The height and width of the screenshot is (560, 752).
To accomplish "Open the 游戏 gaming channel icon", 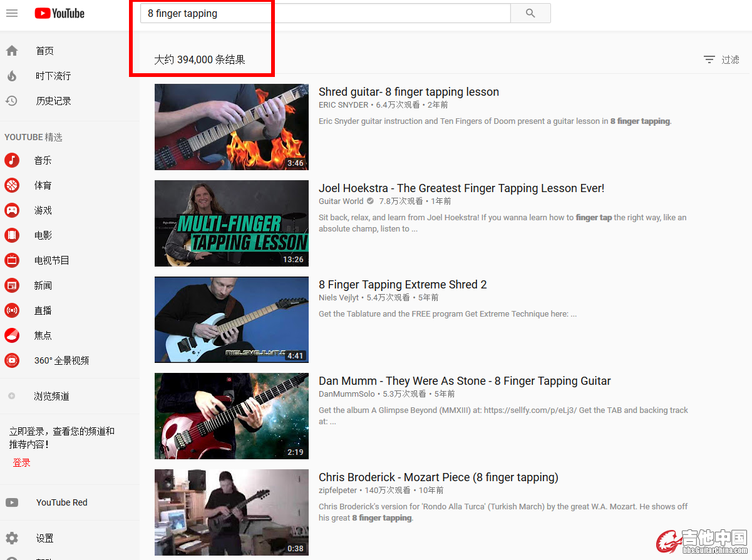I will tap(12, 210).
